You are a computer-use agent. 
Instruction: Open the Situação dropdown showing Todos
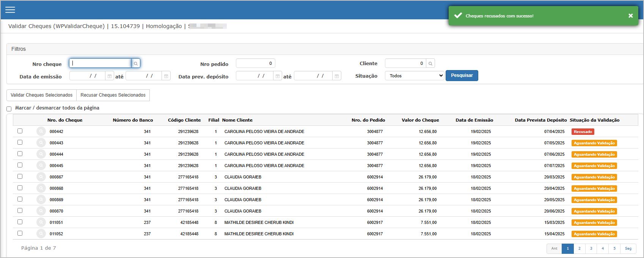click(x=415, y=76)
